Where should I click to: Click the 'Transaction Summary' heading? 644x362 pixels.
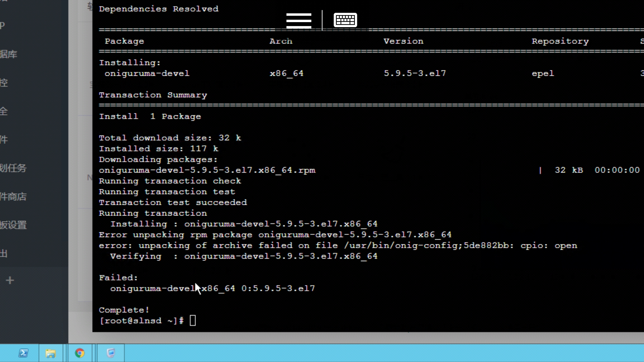[x=153, y=95]
